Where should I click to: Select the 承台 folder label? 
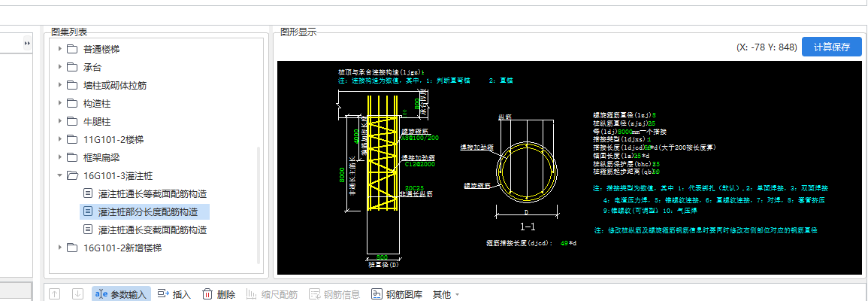coord(92,68)
